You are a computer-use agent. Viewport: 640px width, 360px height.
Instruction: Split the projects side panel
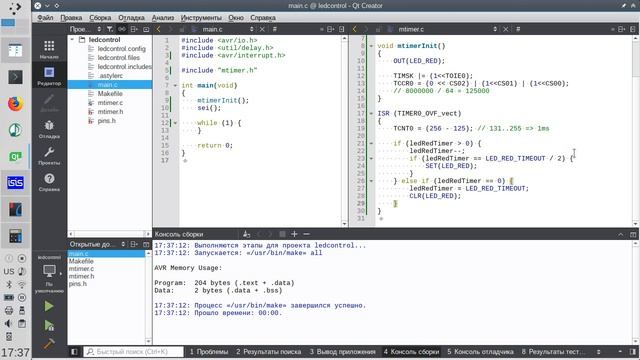[134, 29]
